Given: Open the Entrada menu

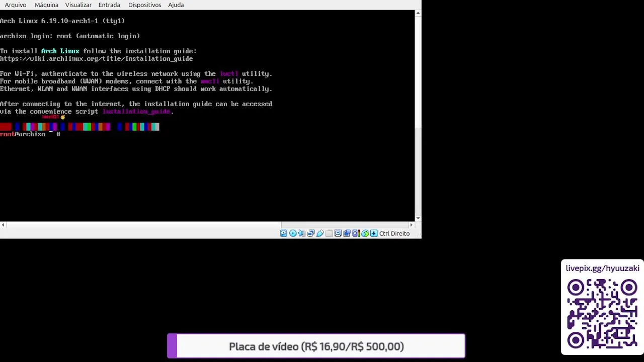Looking at the screenshot, I should point(109,5).
